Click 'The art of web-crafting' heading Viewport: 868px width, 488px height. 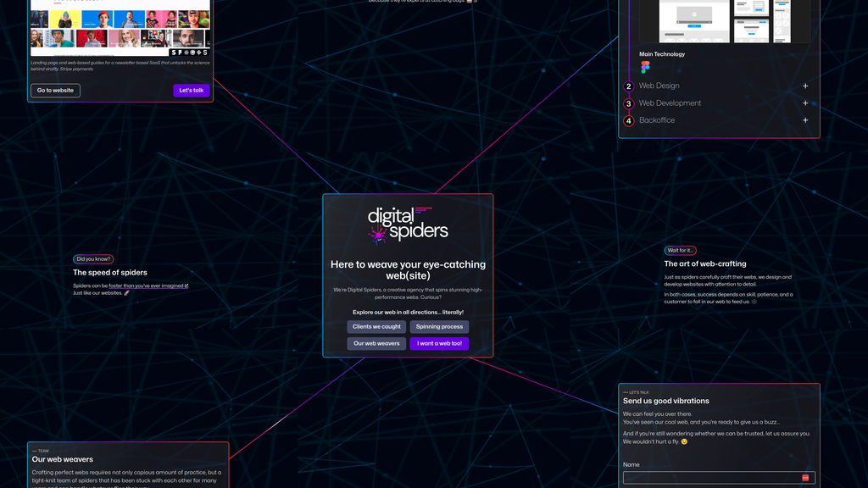tap(705, 264)
